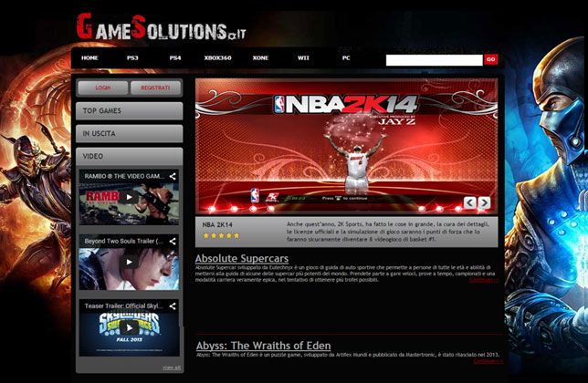Screen dimensions: 588x383
Task: Select the XONE menu item
Action: coord(260,58)
